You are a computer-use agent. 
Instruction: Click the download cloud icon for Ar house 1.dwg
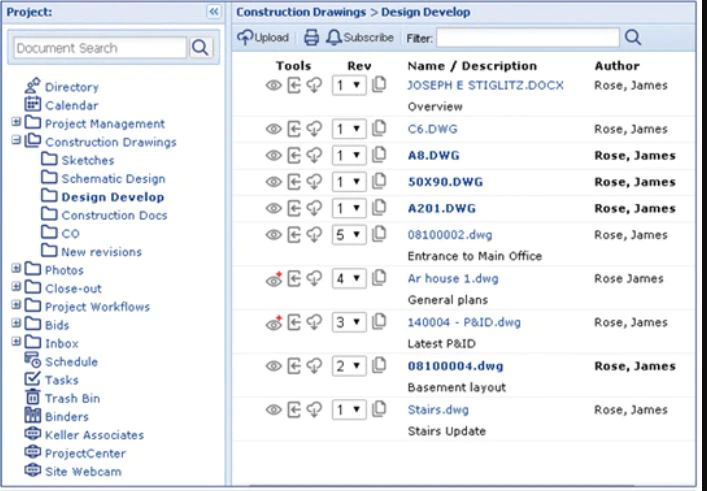pos(314,279)
